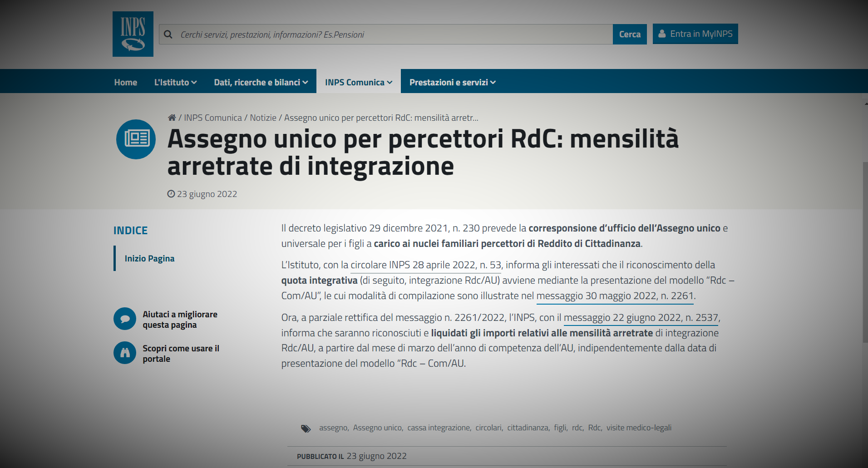Open Aiutaci a migliorare questa pagina
868x468 pixels.
click(180, 320)
